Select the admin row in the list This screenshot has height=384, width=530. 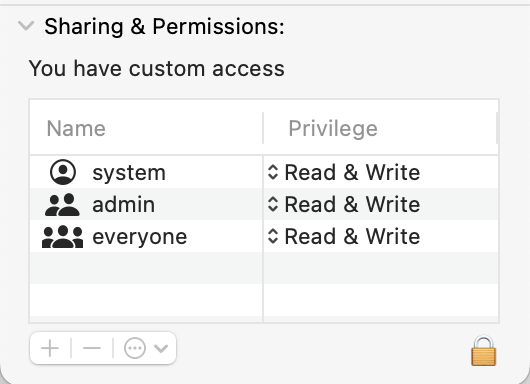tap(264, 204)
